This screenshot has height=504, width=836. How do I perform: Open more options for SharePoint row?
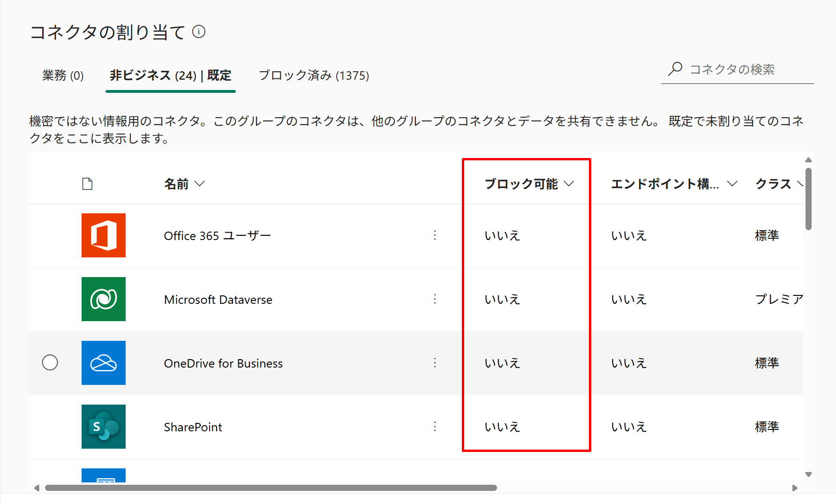[435, 427]
